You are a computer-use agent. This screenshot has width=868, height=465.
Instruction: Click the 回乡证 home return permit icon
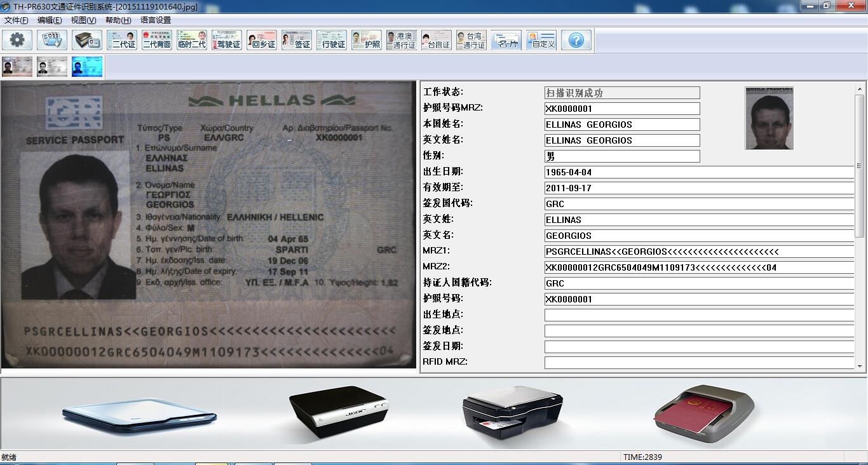(262, 40)
